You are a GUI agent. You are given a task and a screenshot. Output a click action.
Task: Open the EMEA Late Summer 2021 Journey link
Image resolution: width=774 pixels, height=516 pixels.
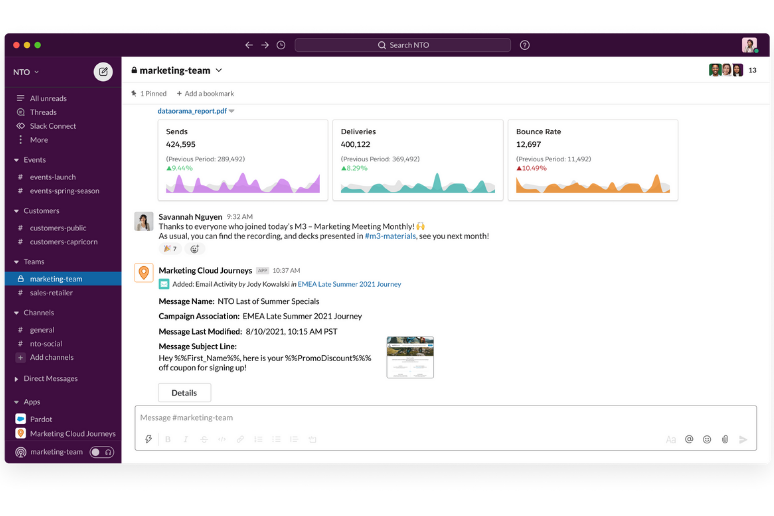coord(349,284)
